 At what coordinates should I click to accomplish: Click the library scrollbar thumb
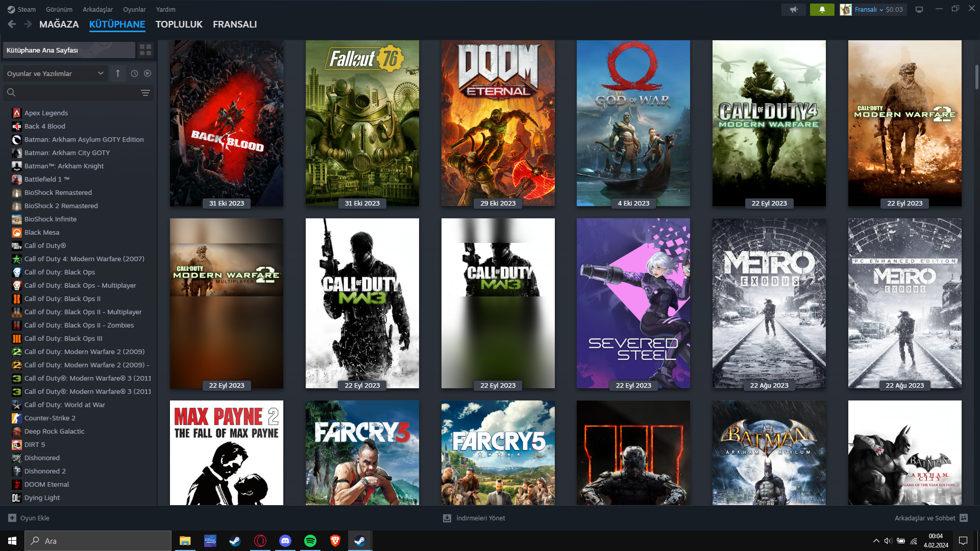(976, 77)
